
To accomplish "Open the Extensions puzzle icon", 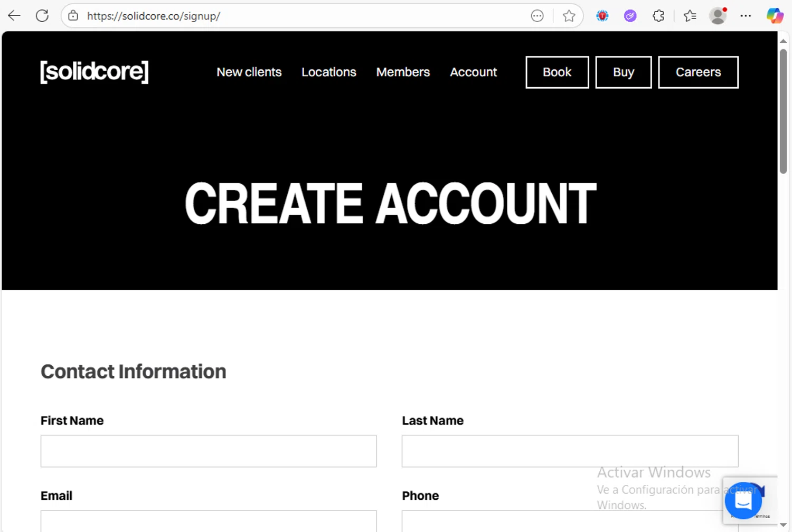I will tap(658, 16).
